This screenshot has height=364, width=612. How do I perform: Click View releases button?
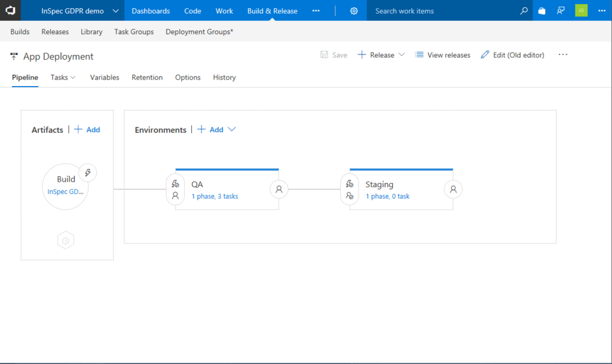click(x=443, y=55)
